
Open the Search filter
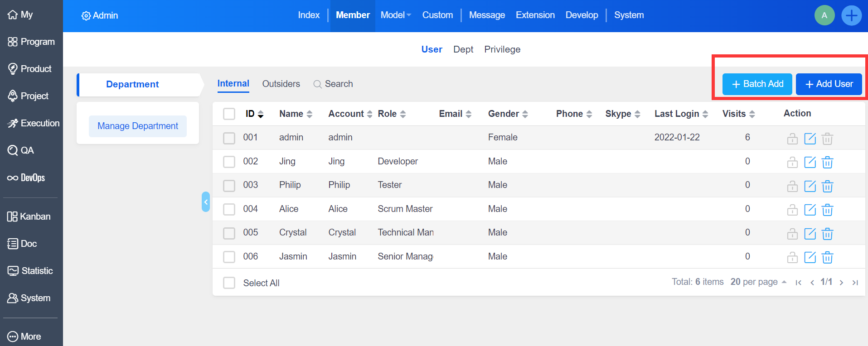point(333,84)
